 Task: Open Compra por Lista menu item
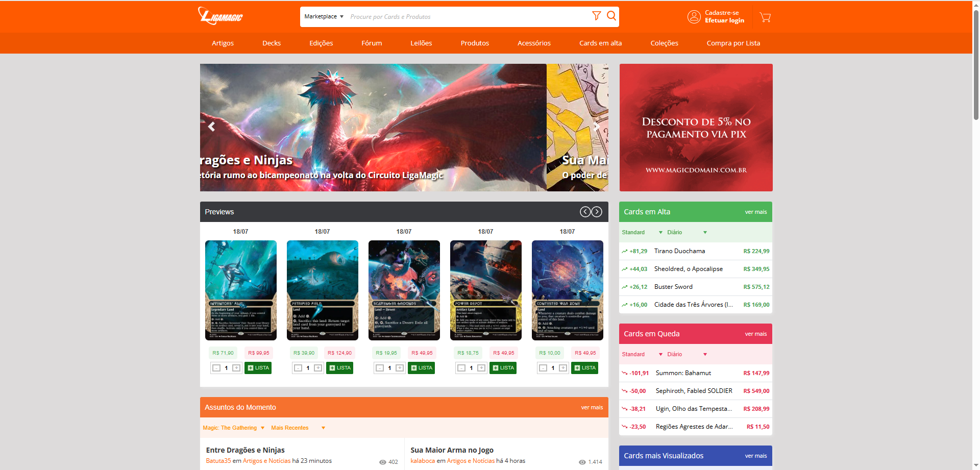pos(733,43)
